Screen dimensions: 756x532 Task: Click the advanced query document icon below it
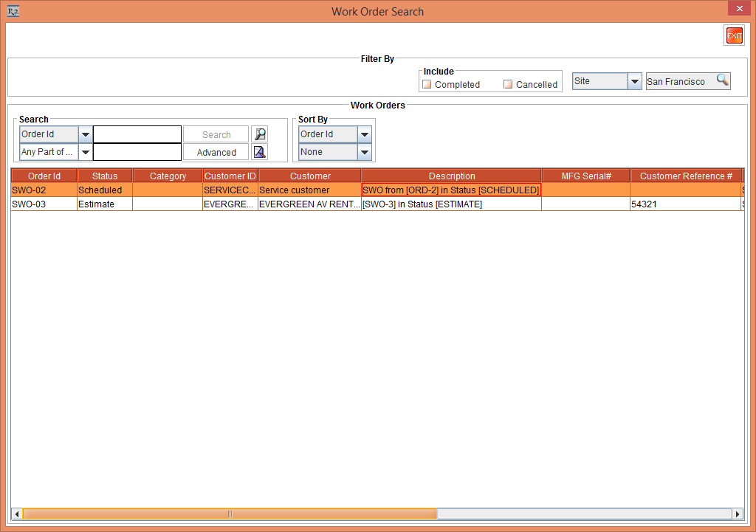[x=259, y=151]
